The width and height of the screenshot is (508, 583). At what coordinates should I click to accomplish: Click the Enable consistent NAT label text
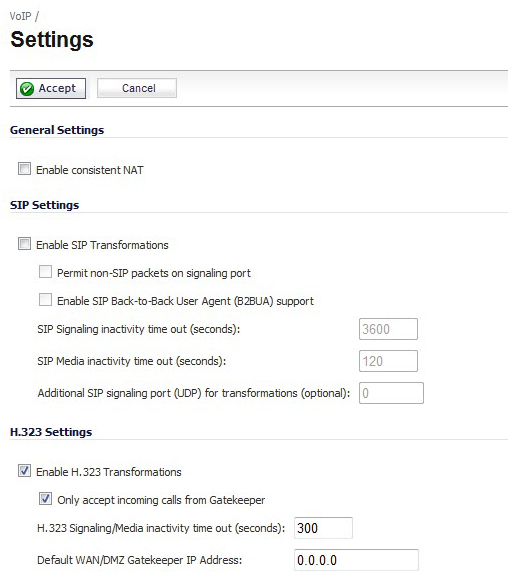[x=90, y=170]
